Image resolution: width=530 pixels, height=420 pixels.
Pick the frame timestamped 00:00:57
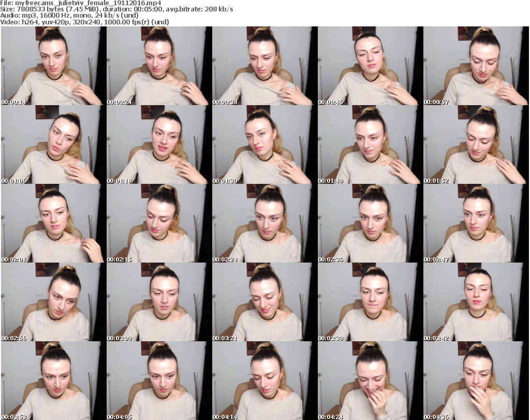coord(476,66)
